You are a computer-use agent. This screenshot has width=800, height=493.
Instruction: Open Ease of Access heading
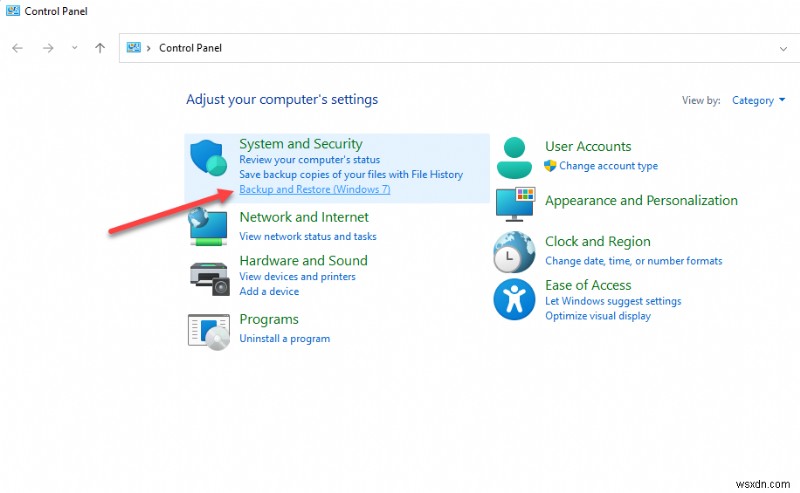point(588,285)
